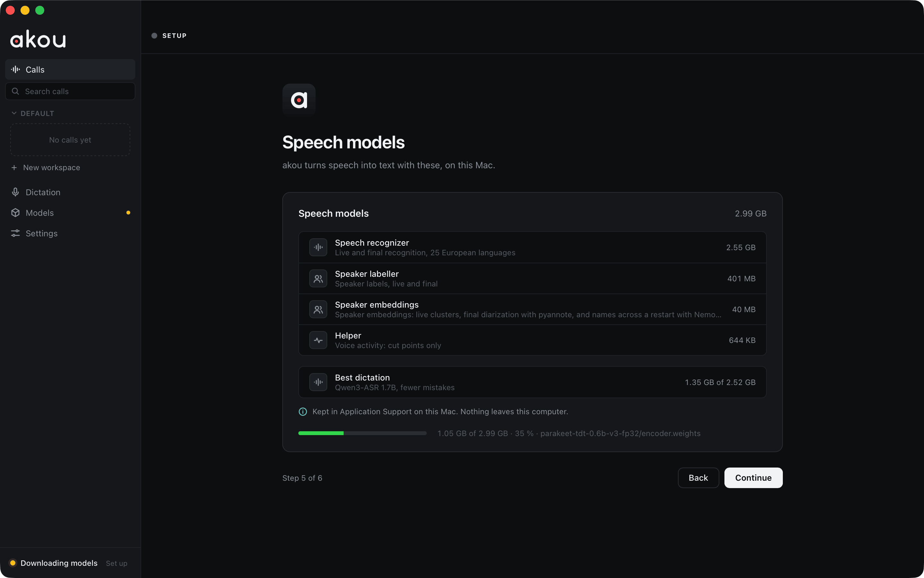Click Downloading models status text
The height and width of the screenshot is (578, 924).
click(x=59, y=563)
